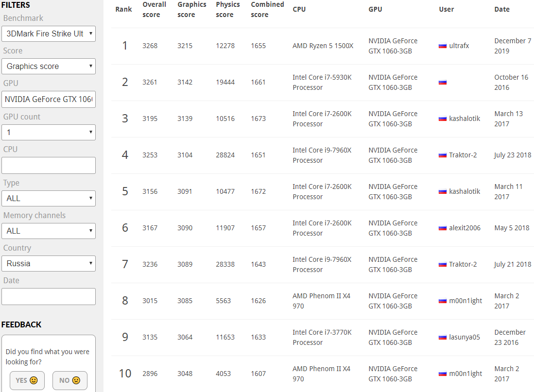Click the NO frowning feedback button
The width and height of the screenshot is (534, 392).
pos(69,380)
